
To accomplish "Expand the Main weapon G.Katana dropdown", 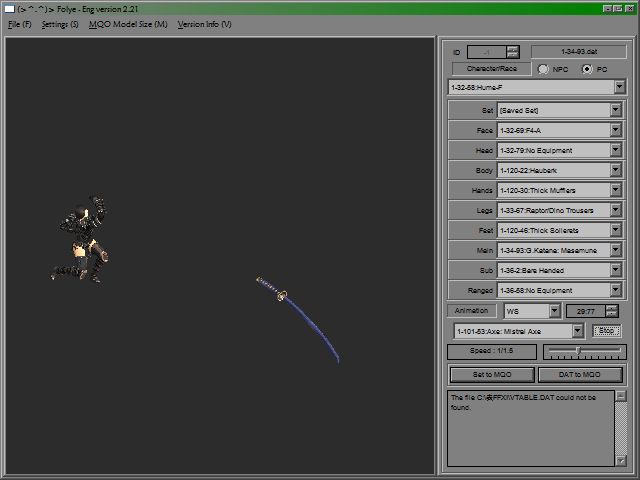I will point(617,250).
